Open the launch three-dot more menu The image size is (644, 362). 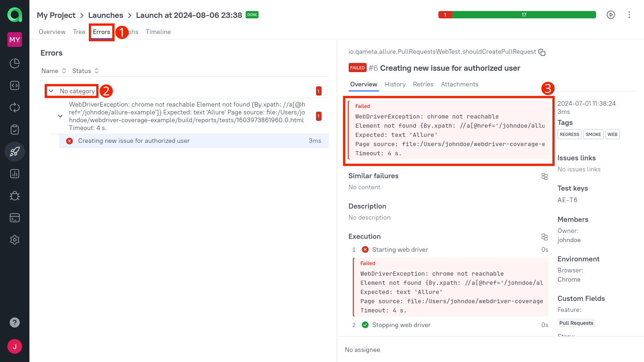pyautogui.click(x=629, y=15)
